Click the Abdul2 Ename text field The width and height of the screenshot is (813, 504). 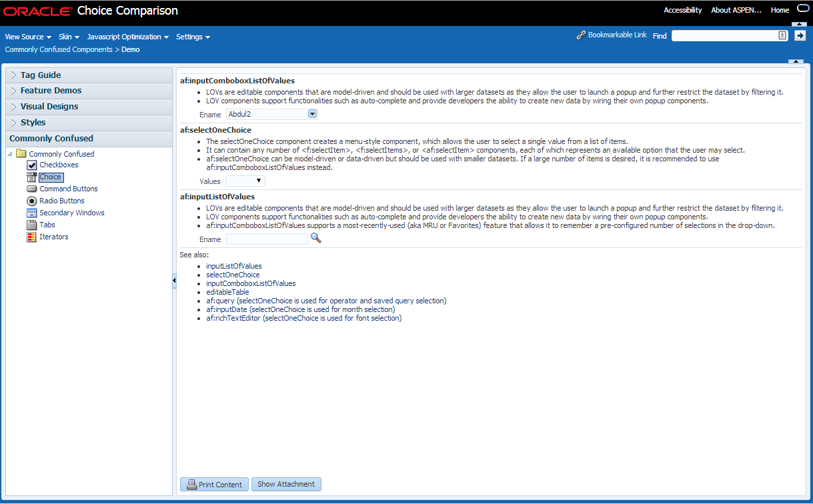tap(267, 115)
